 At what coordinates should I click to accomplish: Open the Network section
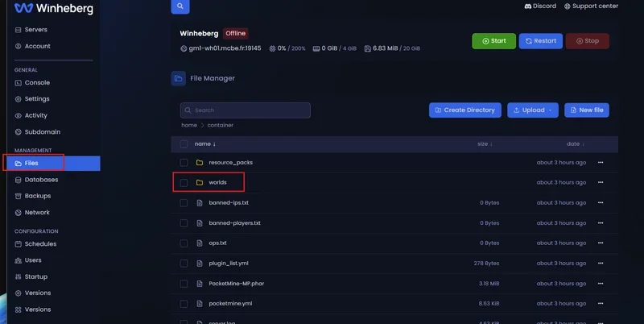click(x=32, y=213)
